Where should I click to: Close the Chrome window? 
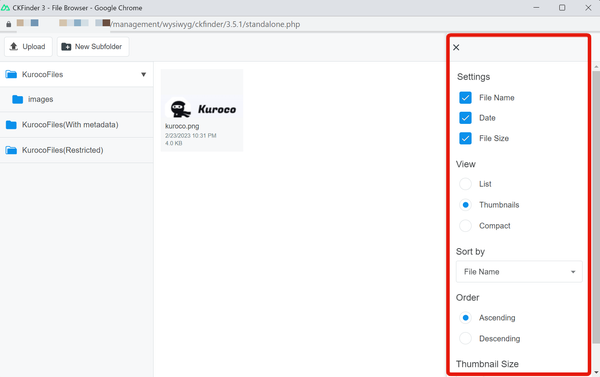(588, 8)
